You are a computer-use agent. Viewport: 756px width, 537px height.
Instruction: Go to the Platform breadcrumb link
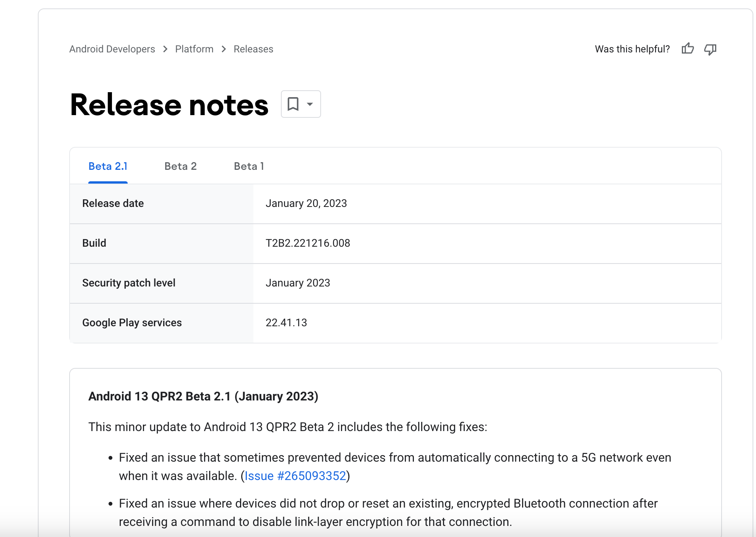click(194, 49)
